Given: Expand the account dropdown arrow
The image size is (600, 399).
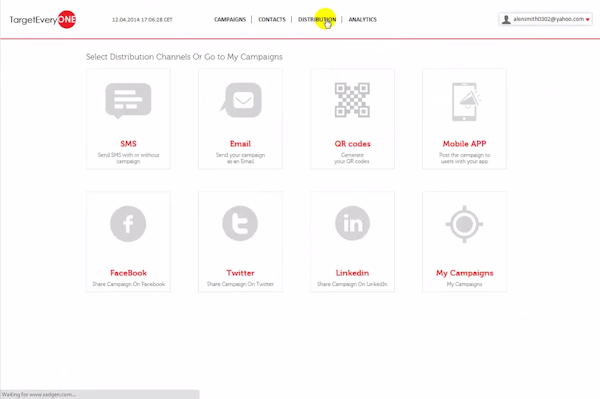Looking at the screenshot, I should (587, 20).
